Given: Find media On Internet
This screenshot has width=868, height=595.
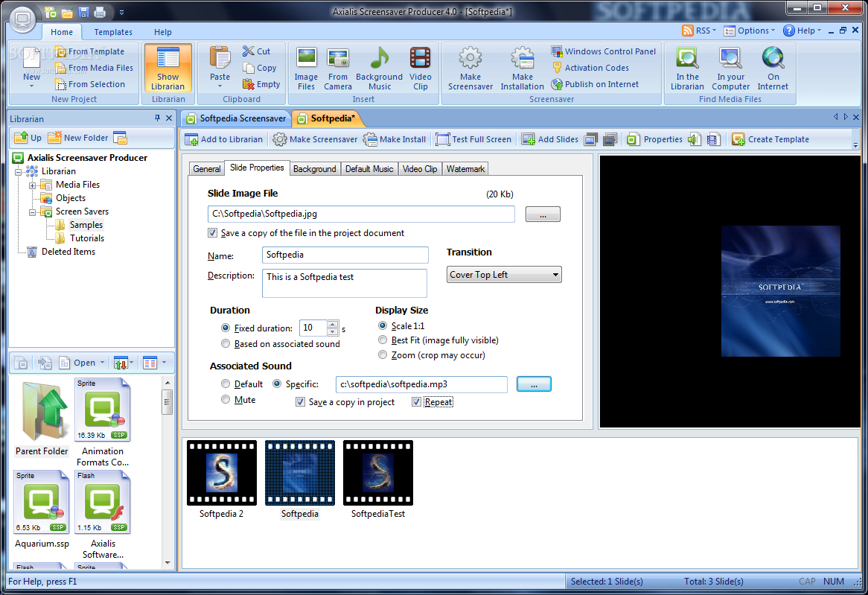Looking at the screenshot, I should 773,69.
